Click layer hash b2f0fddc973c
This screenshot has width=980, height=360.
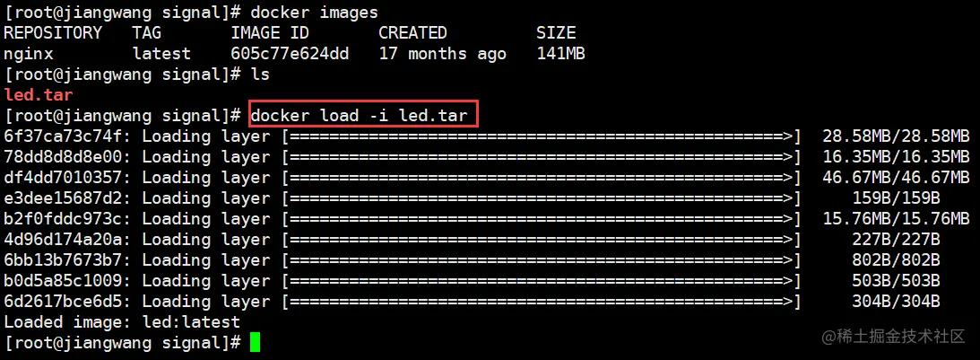(63, 219)
